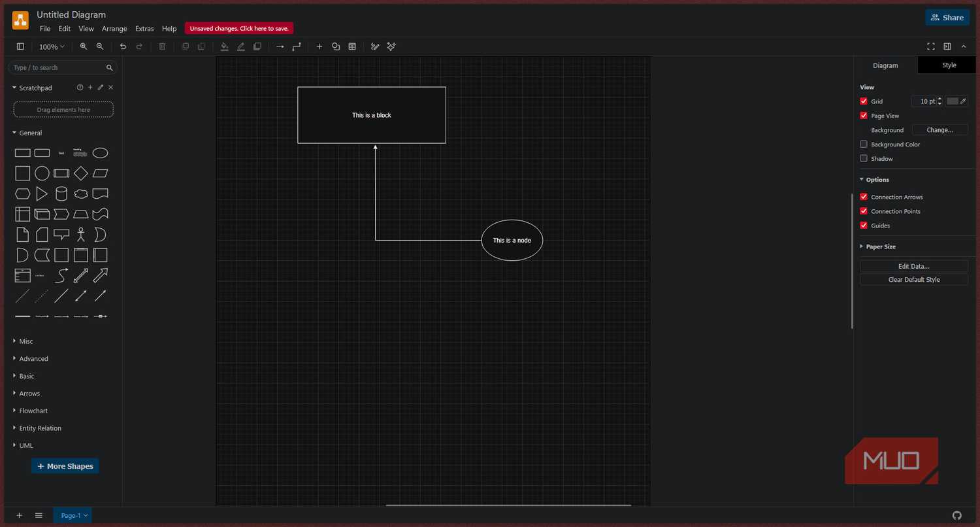Screen dimensions: 980x527
Task: Click the Background Change... button
Action: pyautogui.click(x=940, y=130)
